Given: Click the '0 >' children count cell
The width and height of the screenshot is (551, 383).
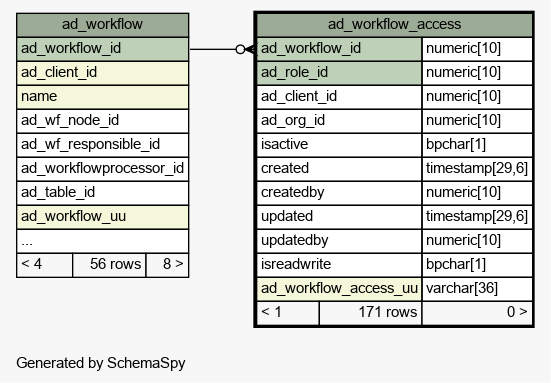Looking at the screenshot, I should 477,313.
